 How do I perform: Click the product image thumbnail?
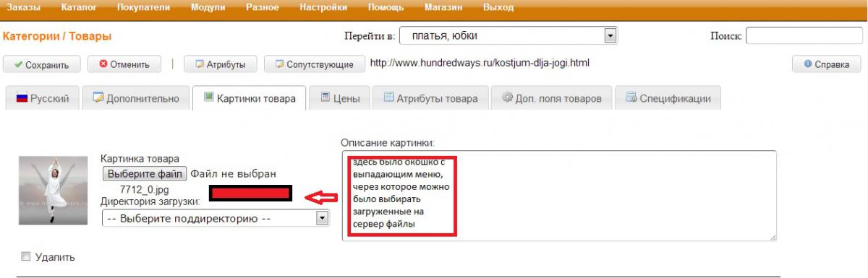tap(52, 190)
